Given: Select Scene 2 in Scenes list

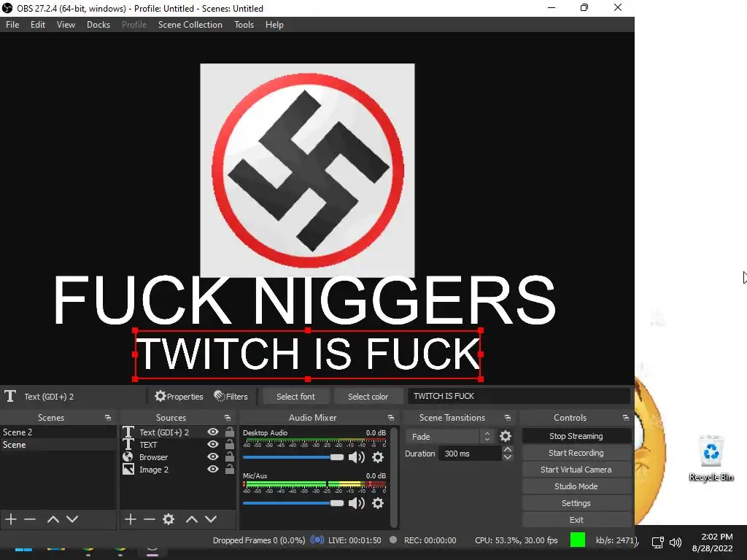Looking at the screenshot, I should (x=58, y=432).
